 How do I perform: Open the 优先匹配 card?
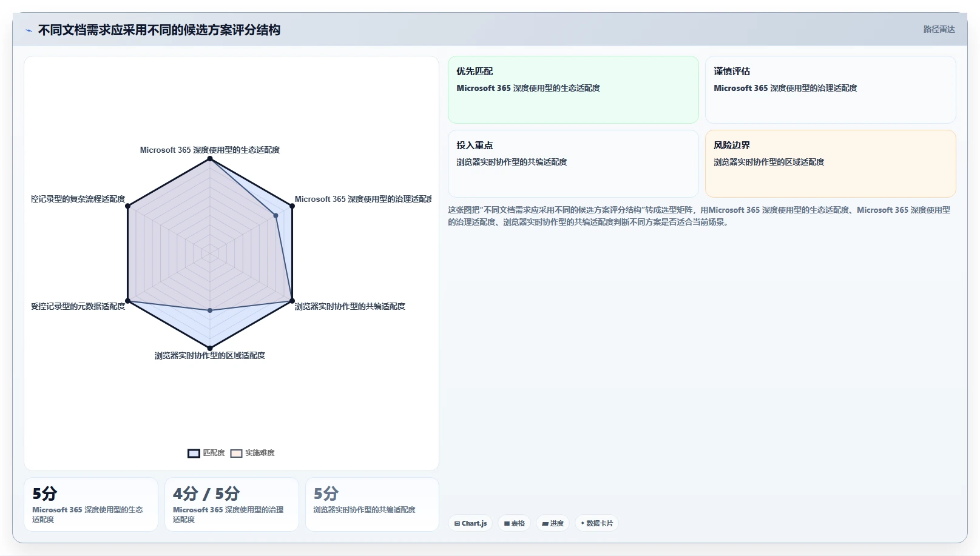click(573, 90)
